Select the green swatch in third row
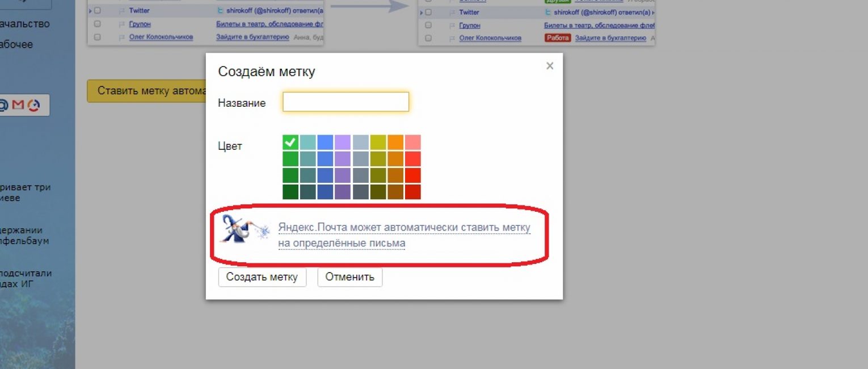This screenshot has width=868, height=369. 290,175
